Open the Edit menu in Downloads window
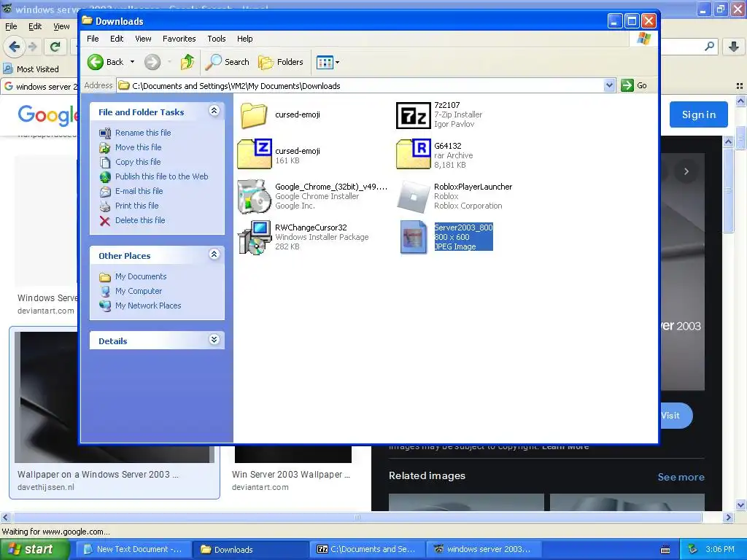This screenshot has width=747, height=560. pyautogui.click(x=117, y=39)
